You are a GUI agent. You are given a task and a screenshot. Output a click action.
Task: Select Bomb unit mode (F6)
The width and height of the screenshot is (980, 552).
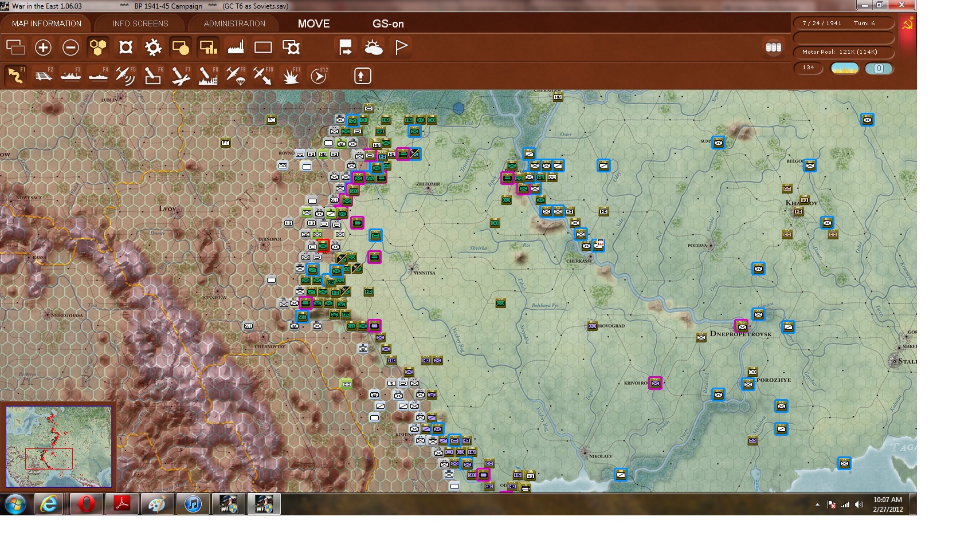coord(153,76)
